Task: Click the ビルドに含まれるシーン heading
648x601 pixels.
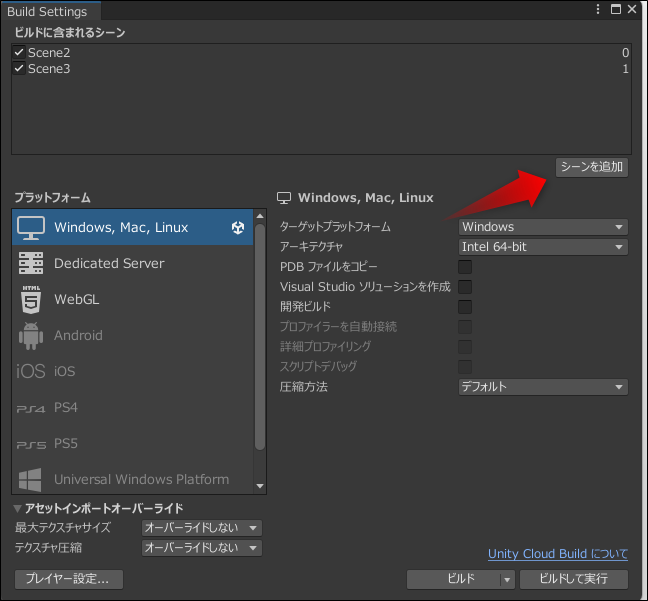Action: coord(70,32)
